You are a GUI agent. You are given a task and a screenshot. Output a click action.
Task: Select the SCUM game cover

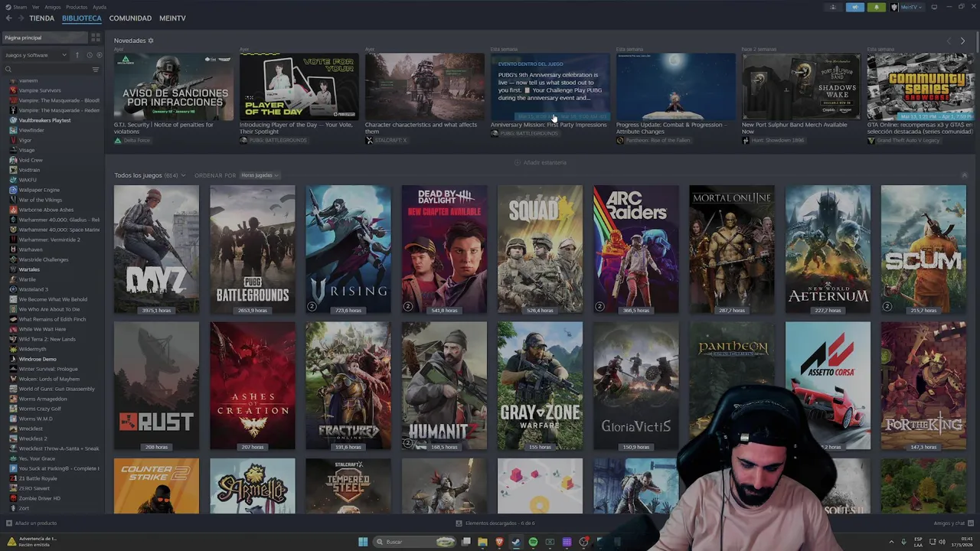tap(923, 249)
